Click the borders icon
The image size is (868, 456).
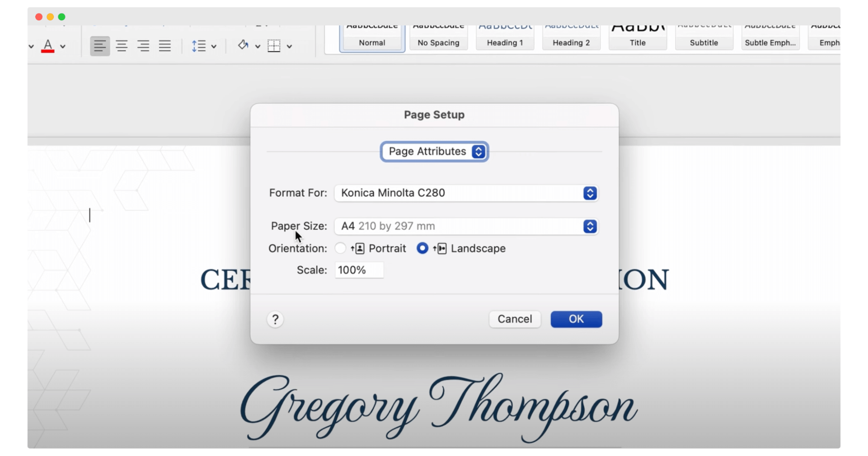274,46
